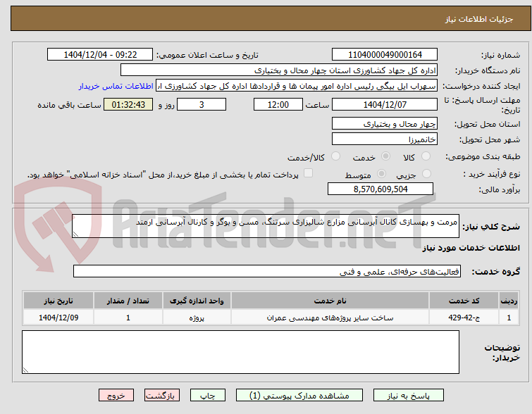Click the 'ردیف' column header
Image resolution: width=532 pixels, height=414 pixels.
click(x=509, y=301)
